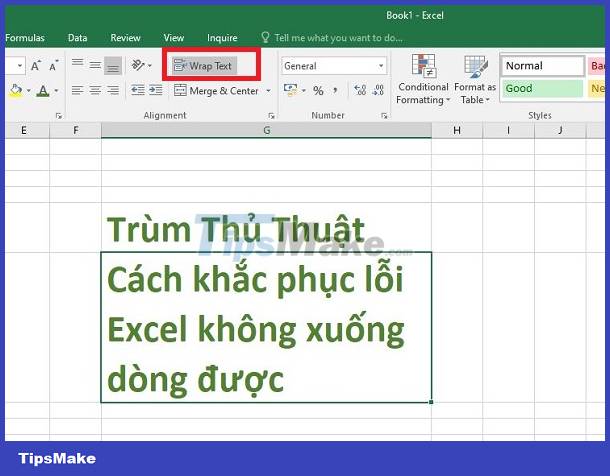The image size is (610, 476).
Task: Apply comma style
Action: pos(335,91)
